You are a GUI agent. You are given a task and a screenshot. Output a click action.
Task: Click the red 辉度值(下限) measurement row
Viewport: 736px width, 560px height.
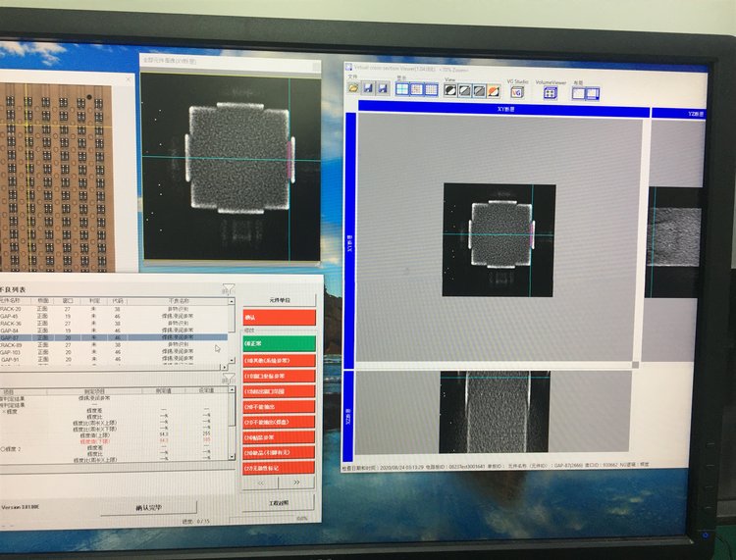[x=114, y=441]
